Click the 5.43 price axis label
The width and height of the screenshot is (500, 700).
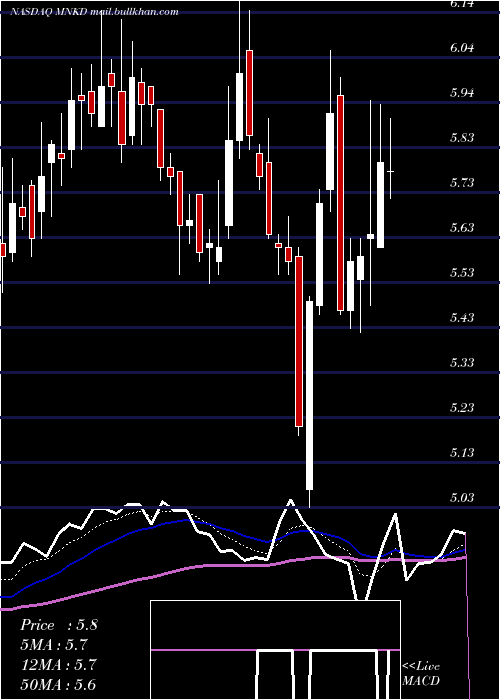(461, 317)
